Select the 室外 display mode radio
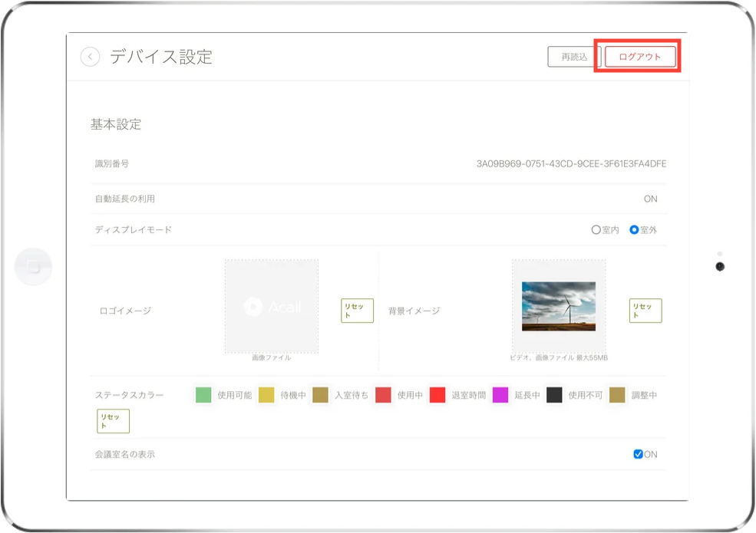The width and height of the screenshot is (756, 533). (x=634, y=230)
